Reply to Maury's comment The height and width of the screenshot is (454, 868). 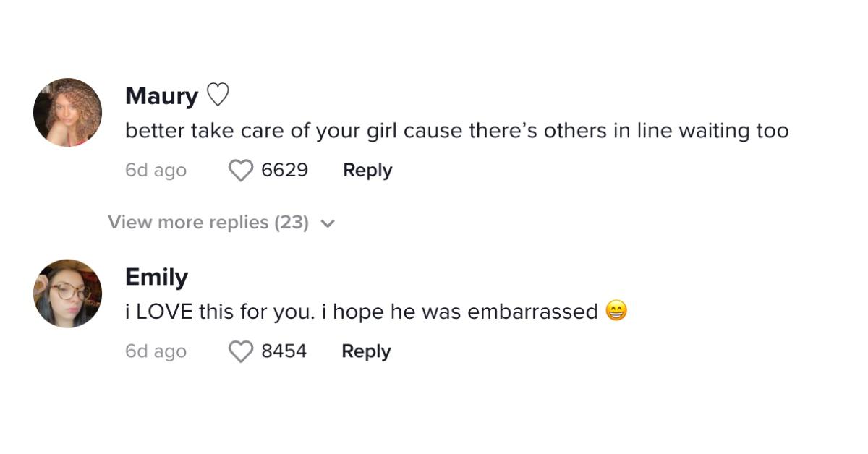pyautogui.click(x=367, y=170)
